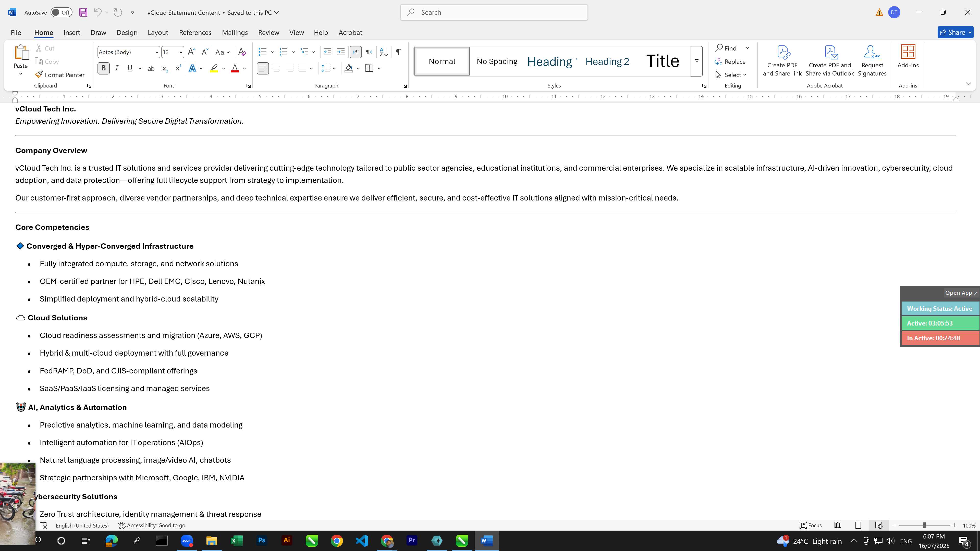
Task: Click the Paste clipboard icon
Action: (21, 53)
